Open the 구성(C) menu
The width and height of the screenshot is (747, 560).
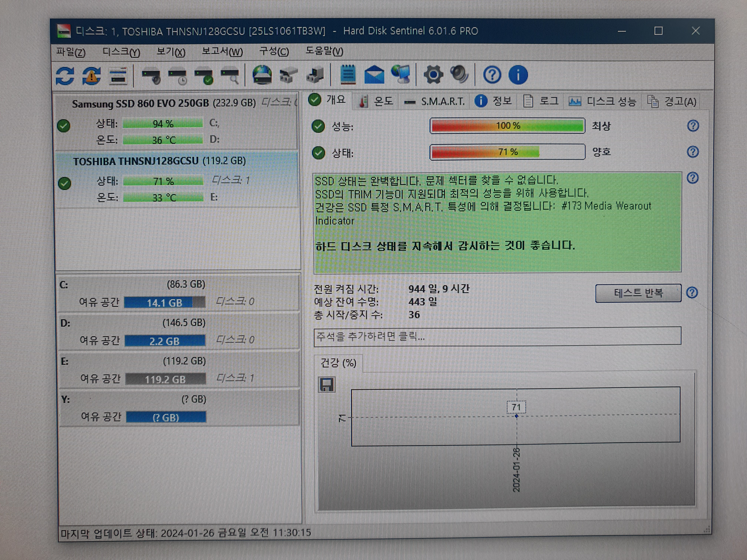click(x=274, y=51)
